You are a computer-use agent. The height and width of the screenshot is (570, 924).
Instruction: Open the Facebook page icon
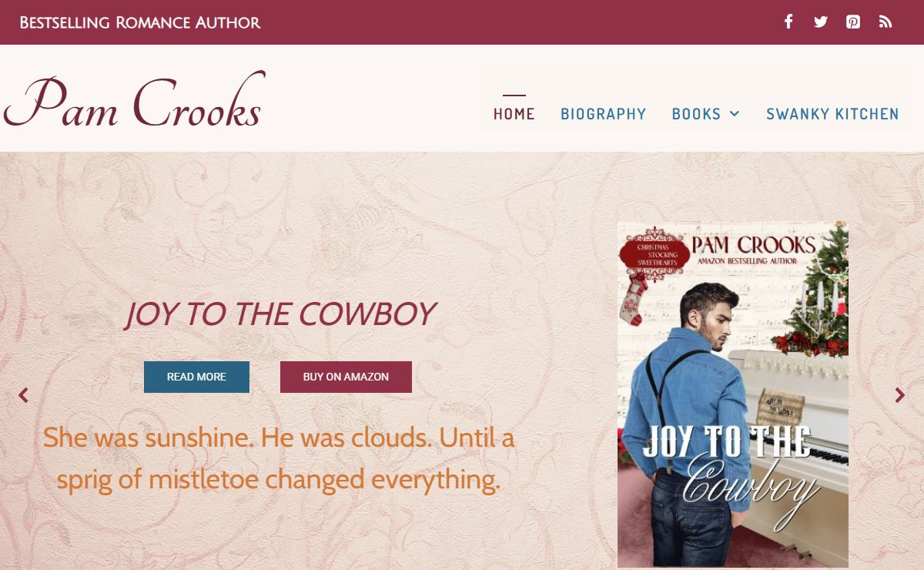tap(788, 22)
